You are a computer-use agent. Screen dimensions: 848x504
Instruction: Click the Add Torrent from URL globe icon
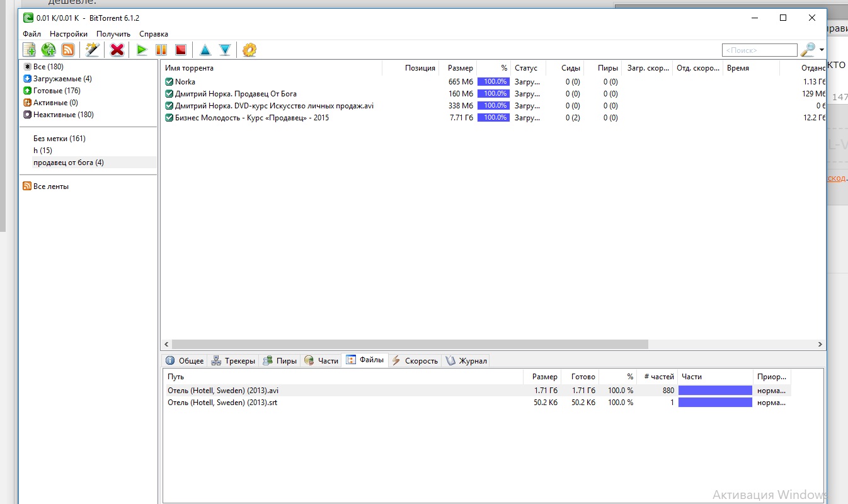(49, 50)
